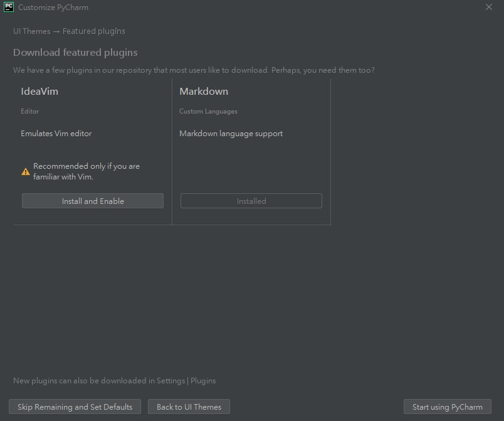This screenshot has height=421, width=504.
Task: Select the Featured plugins breadcrumb step
Action: click(x=94, y=31)
